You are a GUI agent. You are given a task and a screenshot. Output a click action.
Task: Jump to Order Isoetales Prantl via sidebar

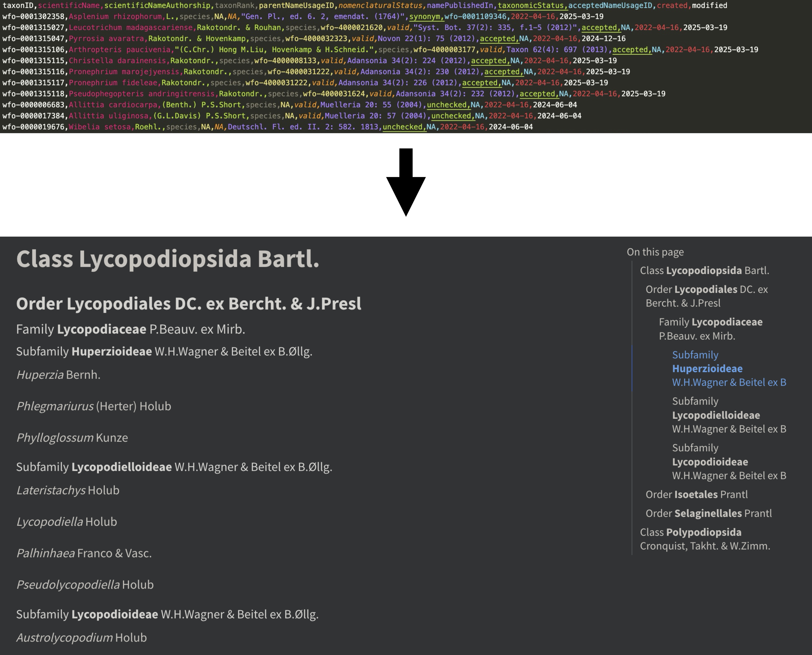click(696, 494)
